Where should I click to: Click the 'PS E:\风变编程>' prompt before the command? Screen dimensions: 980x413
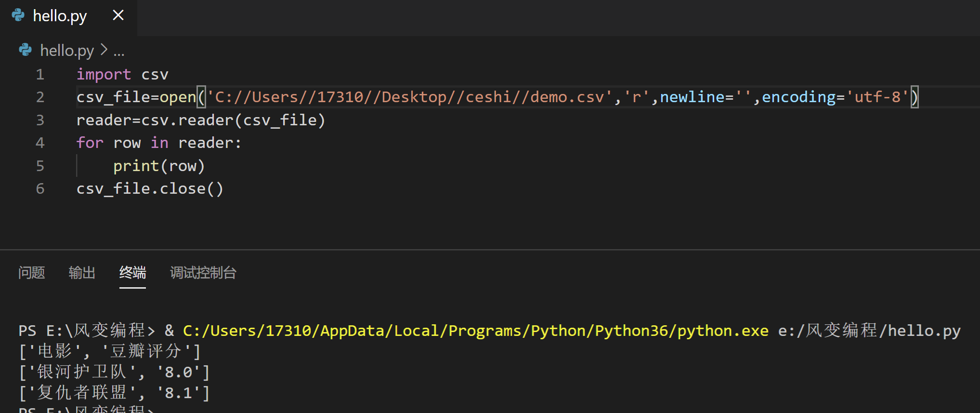pos(87,331)
